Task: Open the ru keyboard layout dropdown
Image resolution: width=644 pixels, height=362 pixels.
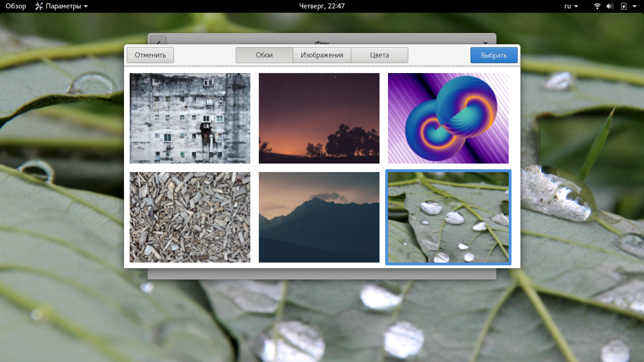Action: [x=570, y=6]
